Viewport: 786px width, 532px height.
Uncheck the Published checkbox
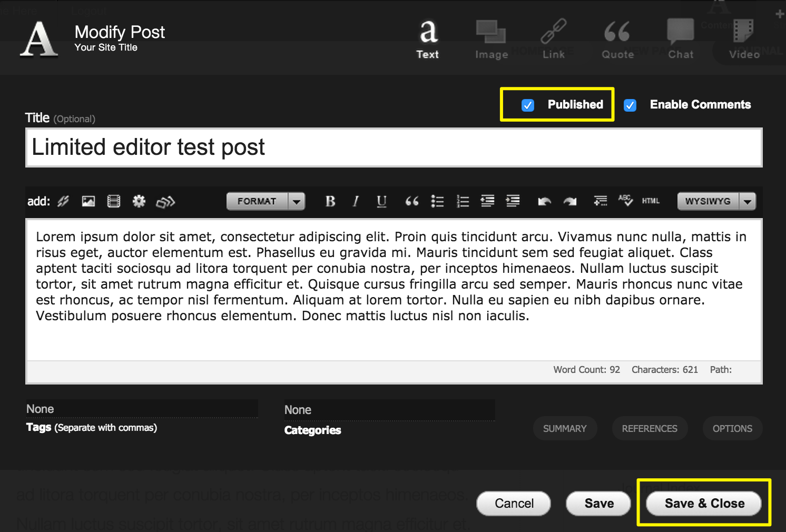528,105
